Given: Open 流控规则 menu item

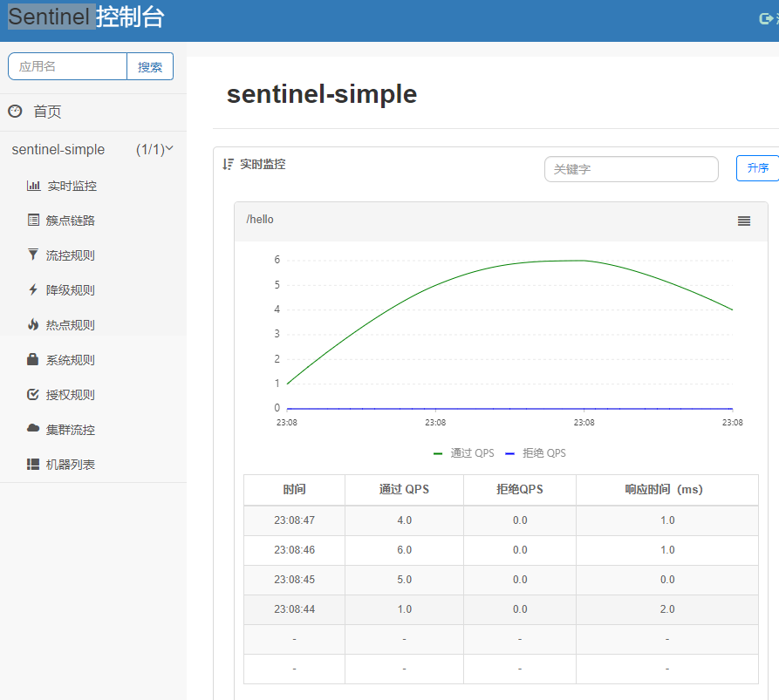Looking at the screenshot, I should 71,255.
